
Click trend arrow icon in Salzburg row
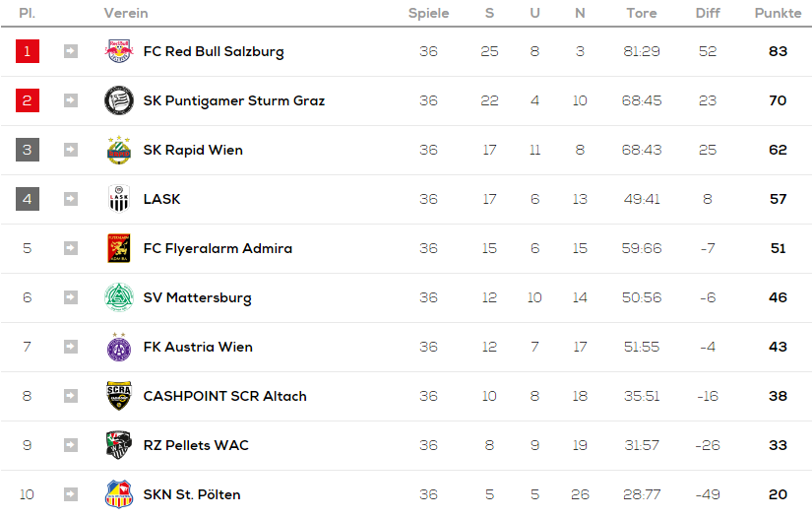(71, 51)
